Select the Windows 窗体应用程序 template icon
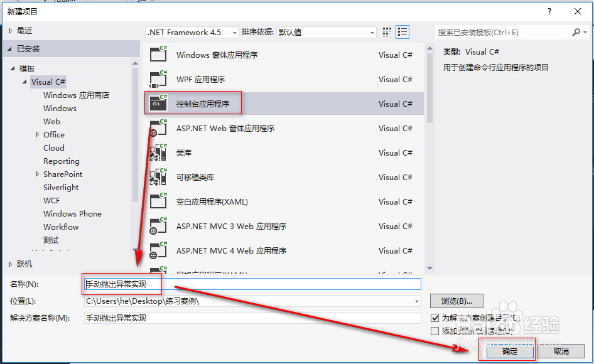The width and height of the screenshot is (594, 364). [158, 54]
